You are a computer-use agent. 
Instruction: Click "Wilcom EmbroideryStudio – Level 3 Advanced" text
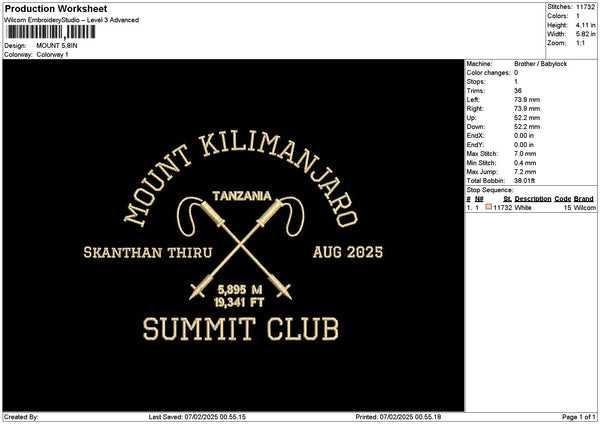pyautogui.click(x=71, y=20)
